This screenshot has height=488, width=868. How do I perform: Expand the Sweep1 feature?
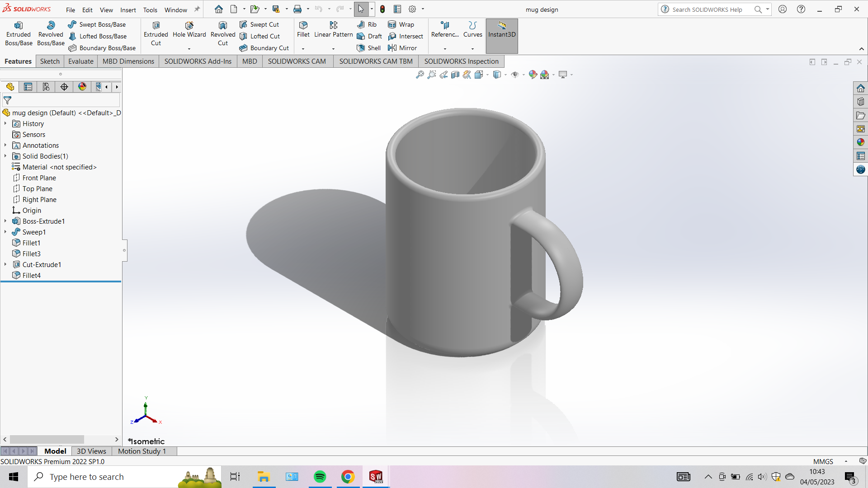[x=5, y=232]
